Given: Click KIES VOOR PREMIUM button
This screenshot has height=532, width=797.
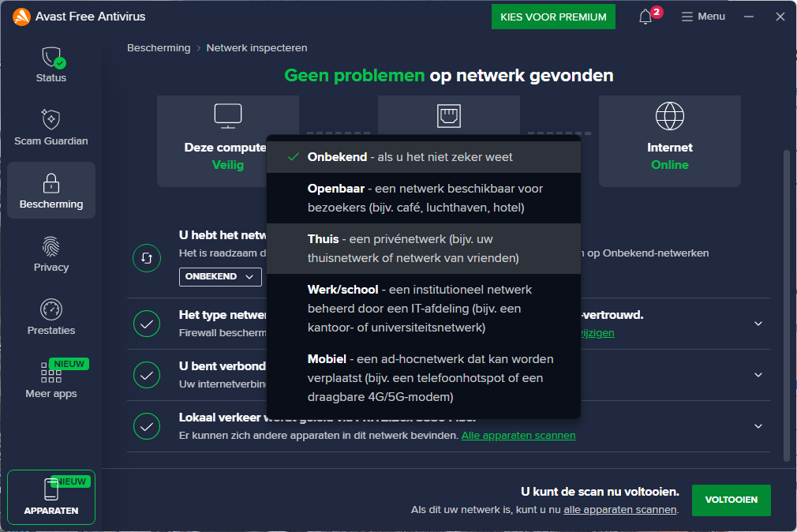Looking at the screenshot, I should coord(553,17).
